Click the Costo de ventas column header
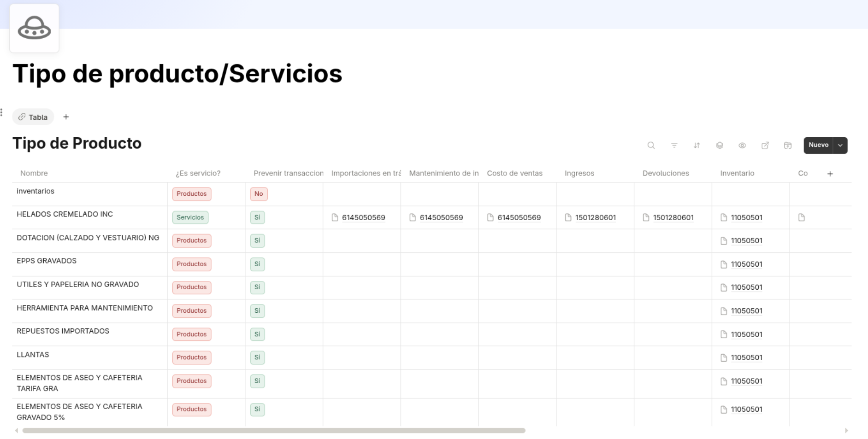The image size is (868, 439). [514, 173]
